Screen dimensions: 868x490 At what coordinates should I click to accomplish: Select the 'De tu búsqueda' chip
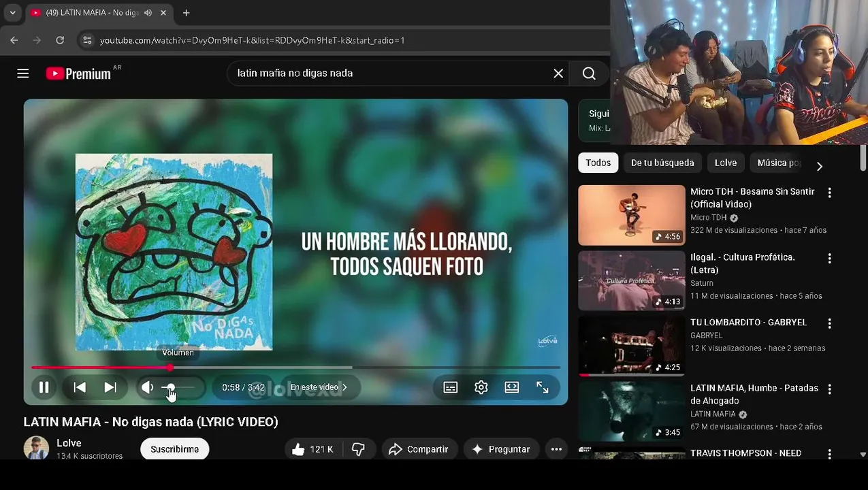click(x=662, y=163)
